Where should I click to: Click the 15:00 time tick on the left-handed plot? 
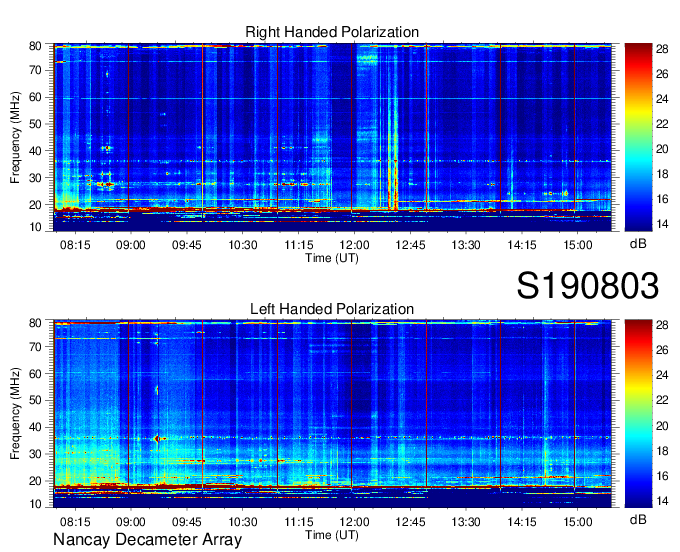[x=578, y=522]
